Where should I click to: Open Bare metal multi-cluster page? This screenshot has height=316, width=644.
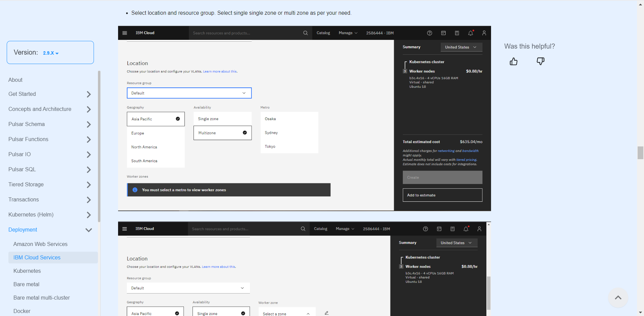[42, 298]
